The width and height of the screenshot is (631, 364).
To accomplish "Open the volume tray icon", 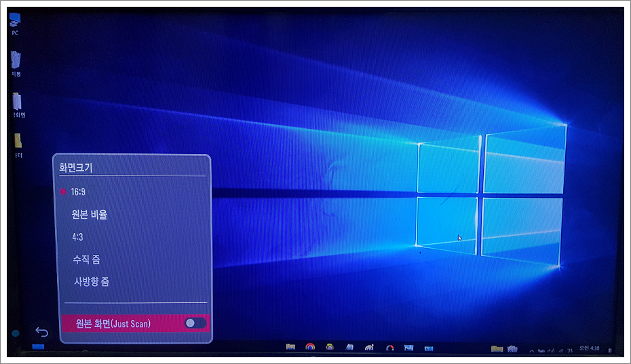I will (552, 350).
